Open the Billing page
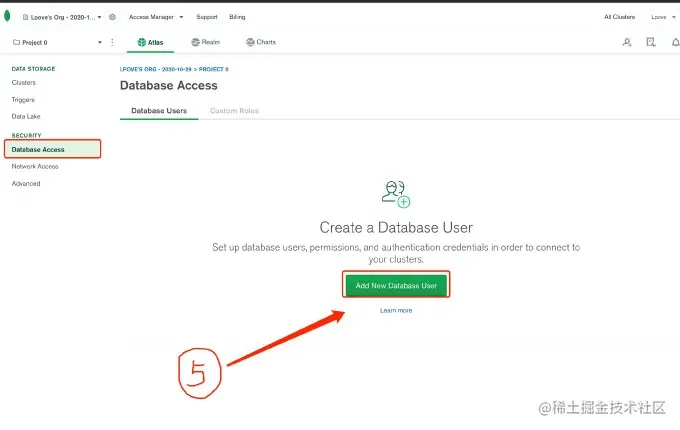 pyautogui.click(x=237, y=17)
